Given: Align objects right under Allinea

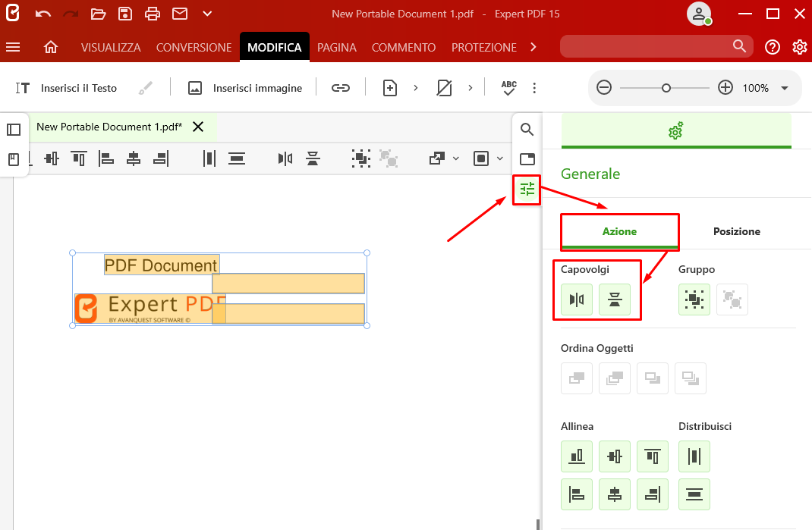Looking at the screenshot, I should pos(653,494).
